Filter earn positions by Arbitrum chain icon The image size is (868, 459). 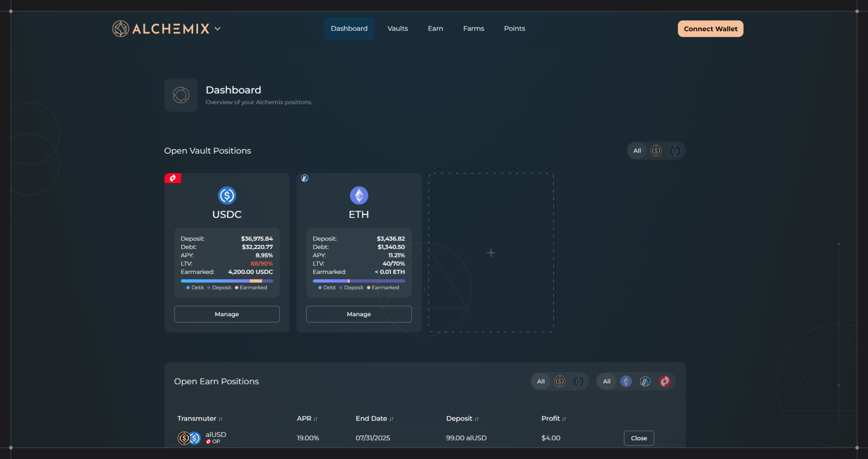click(645, 382)
